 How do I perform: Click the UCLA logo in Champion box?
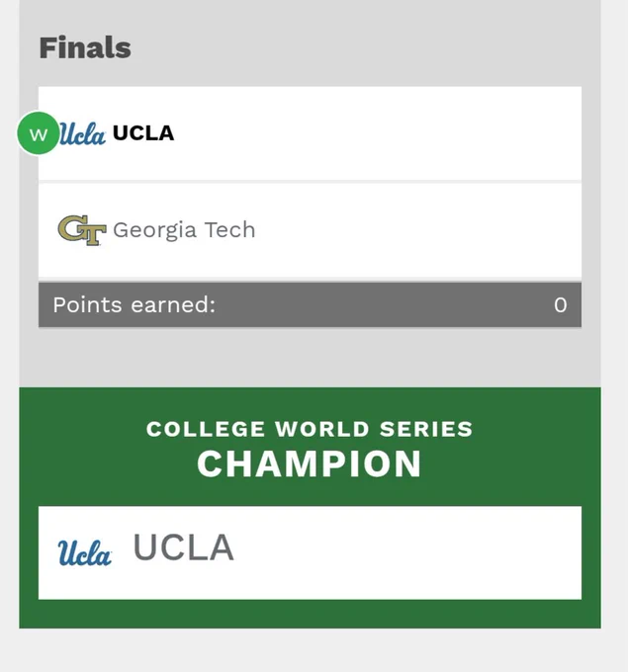(x=84, y=552)
